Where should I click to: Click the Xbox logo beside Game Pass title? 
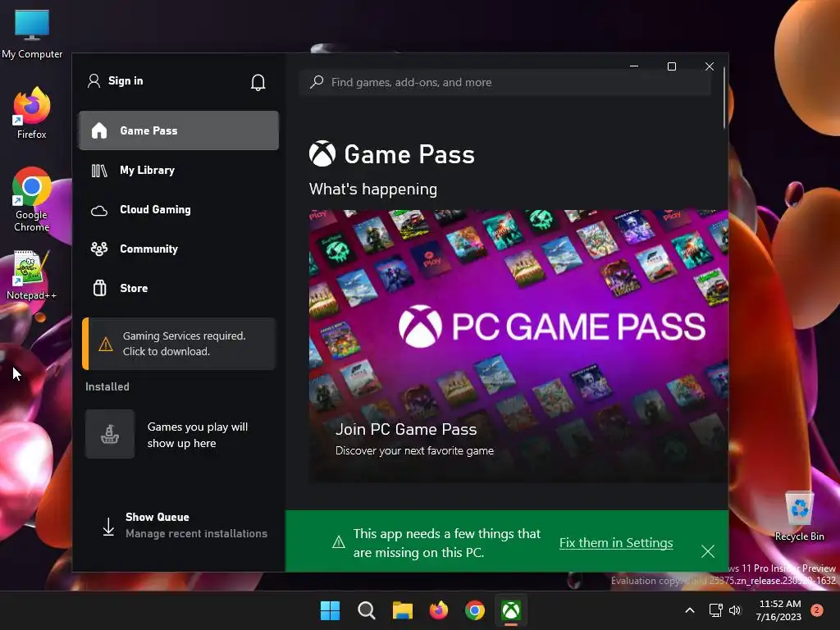322,153
